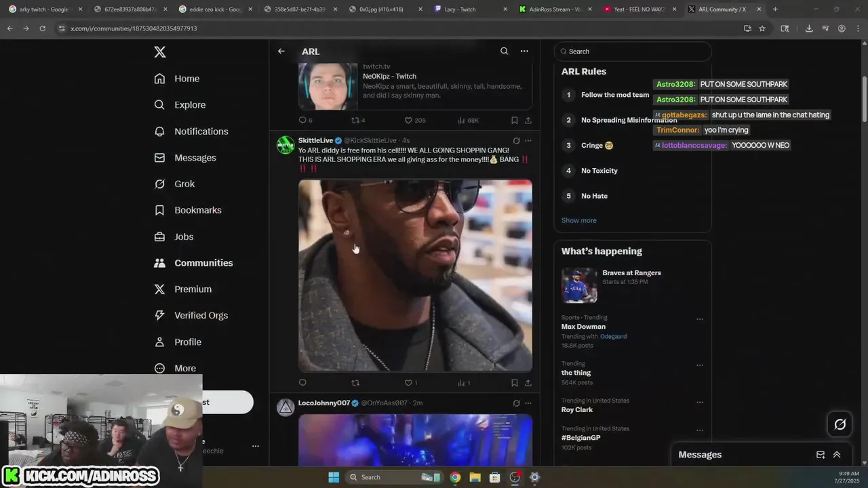Repost SkittleLive post

[355, 383]
